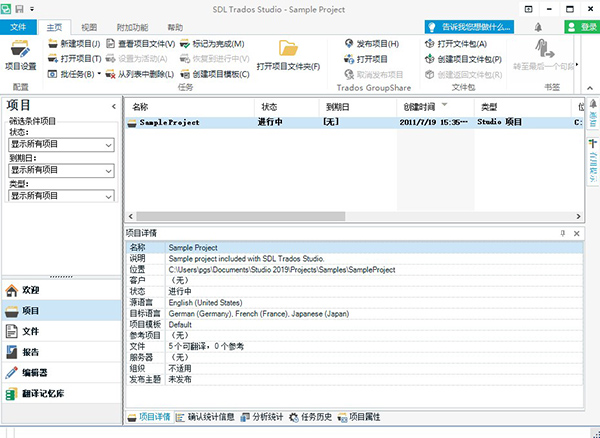
Task: Expand the 到期日 (Due Date) filter dropdown
Action: (x=108, y=171)
